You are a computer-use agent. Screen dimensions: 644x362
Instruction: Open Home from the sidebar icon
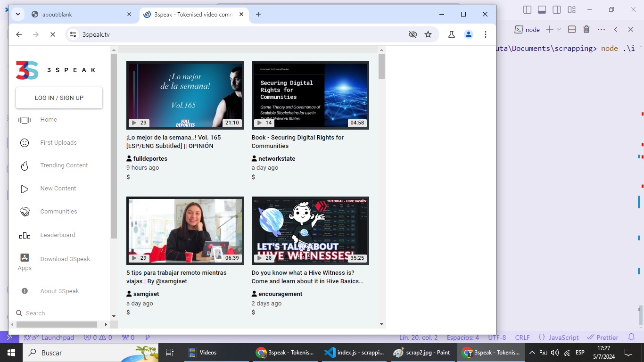tap(25, 120)
